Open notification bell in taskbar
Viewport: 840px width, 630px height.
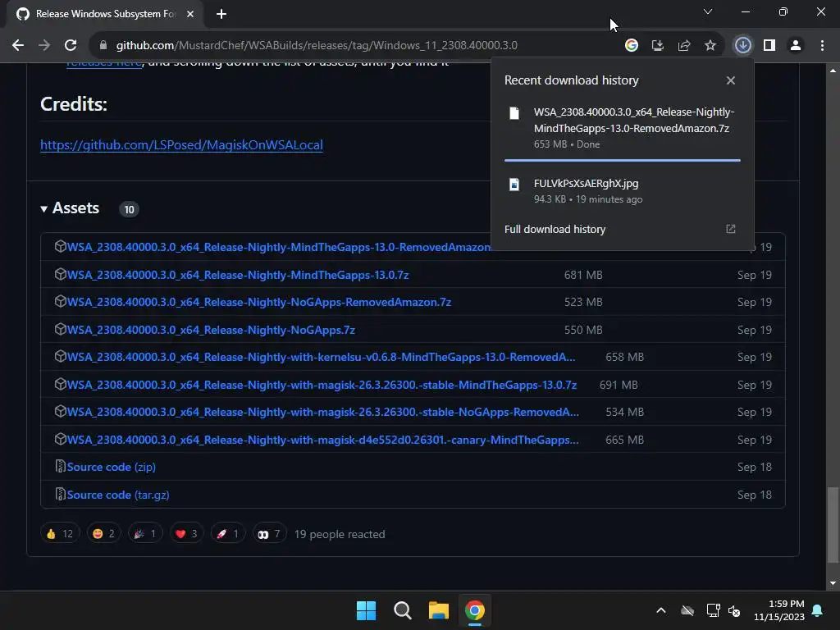[818, 610]
